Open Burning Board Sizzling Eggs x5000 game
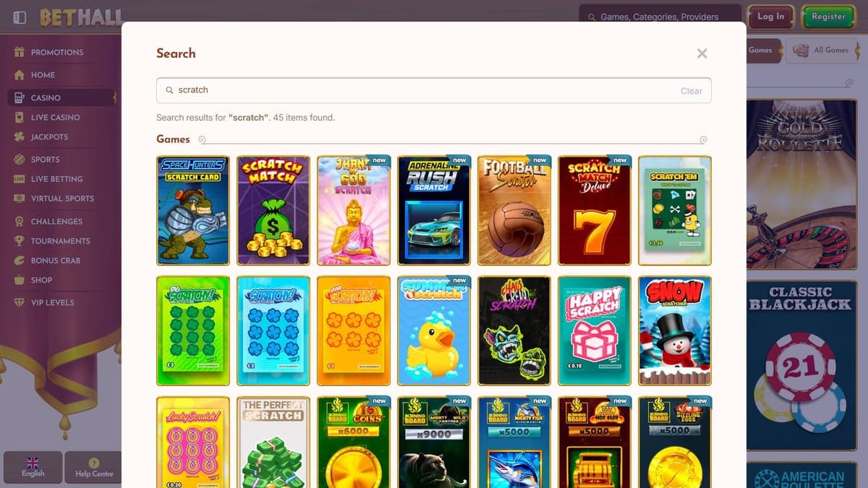 click(675, 442)
